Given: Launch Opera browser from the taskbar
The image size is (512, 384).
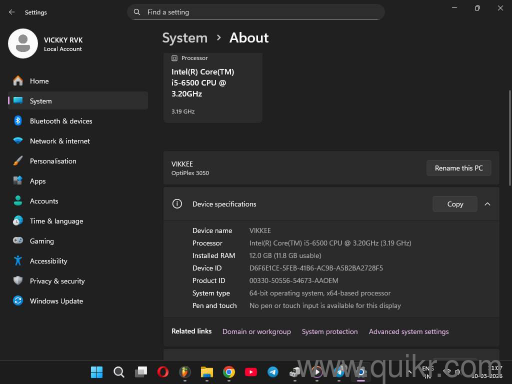Looking at the screenshot, I should [163, 372].
